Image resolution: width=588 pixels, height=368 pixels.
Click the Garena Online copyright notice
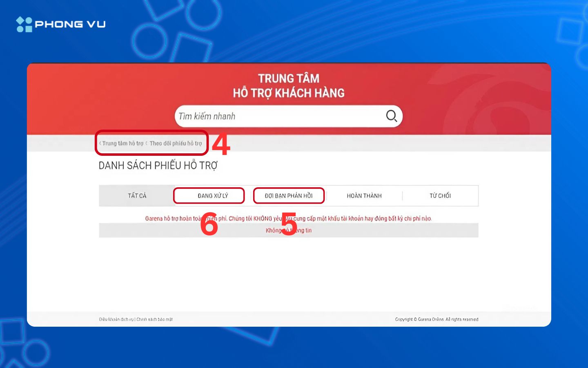coord(437,319)
